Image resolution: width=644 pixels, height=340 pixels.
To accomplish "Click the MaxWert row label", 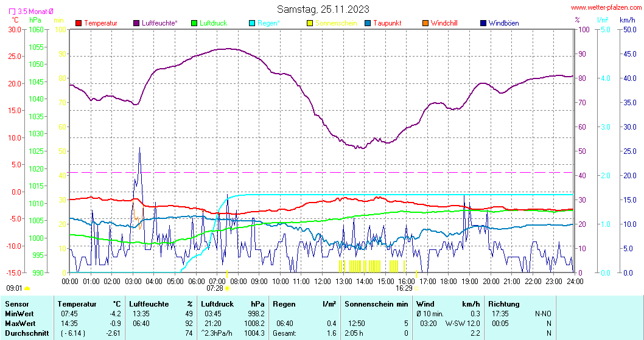I will [20, 324].
